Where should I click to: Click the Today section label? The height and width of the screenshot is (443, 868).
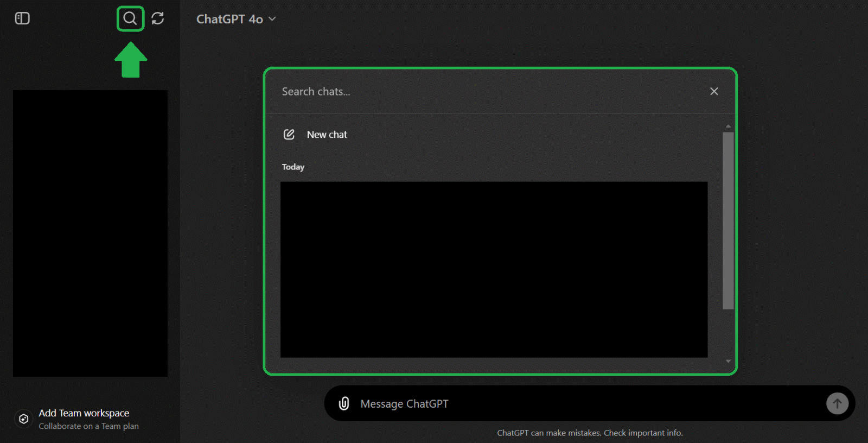(293, 167)
